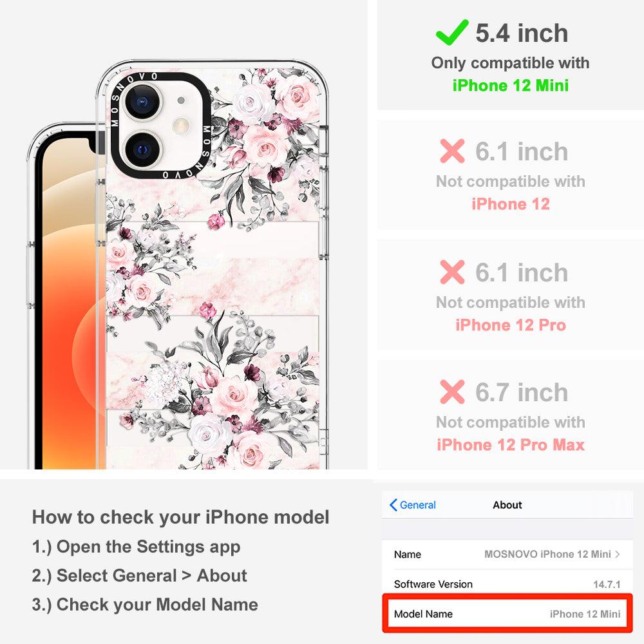Click the green checkmark beside 5.4 inch

pos(452,32)
